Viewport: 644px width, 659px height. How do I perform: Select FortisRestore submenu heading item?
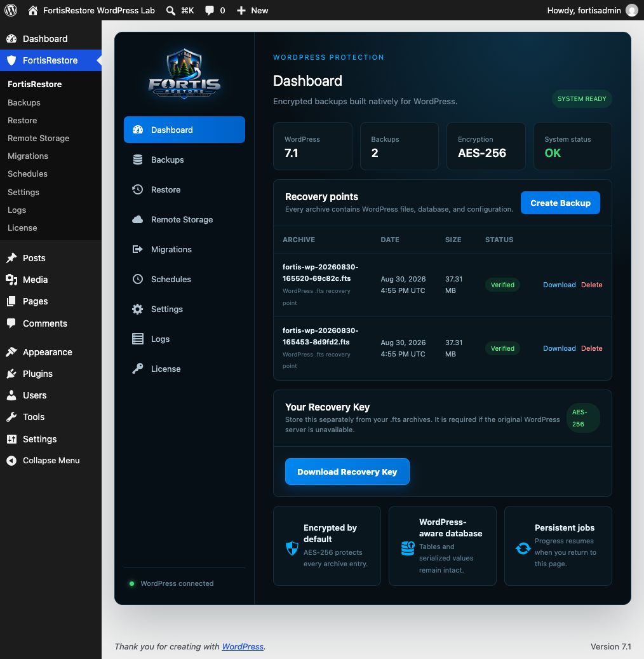click(35, 84)
